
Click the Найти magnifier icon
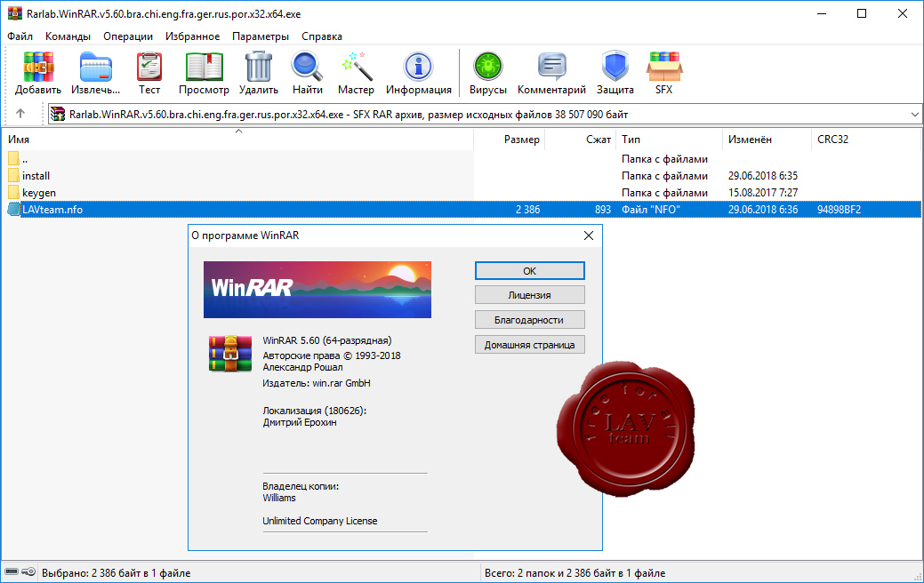(x=307, y=67)
